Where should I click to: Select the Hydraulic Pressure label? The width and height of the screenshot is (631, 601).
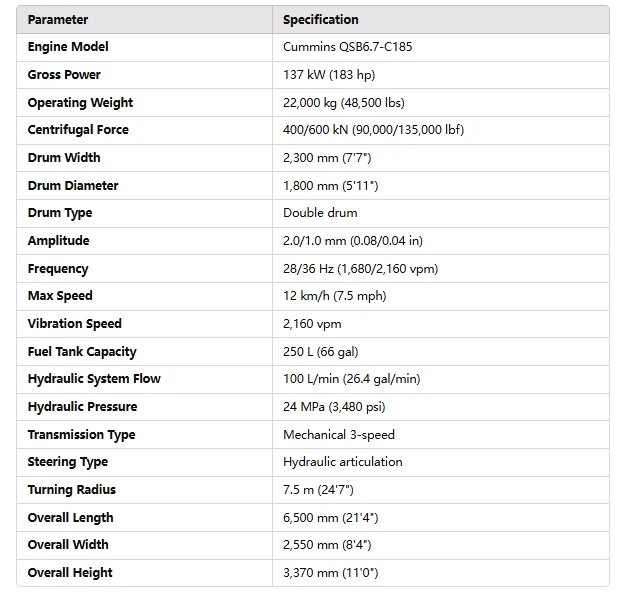point(82,407)
